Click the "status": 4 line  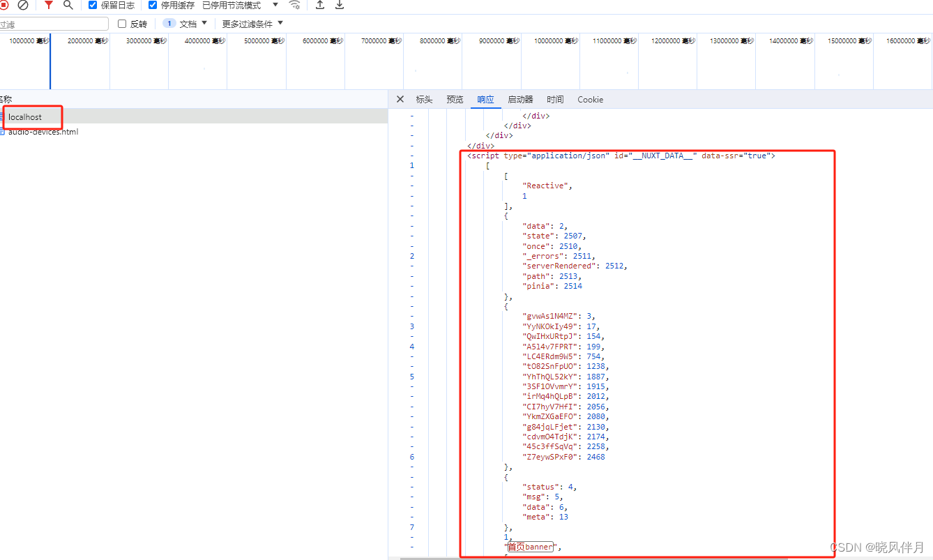(x=550, y=487)
